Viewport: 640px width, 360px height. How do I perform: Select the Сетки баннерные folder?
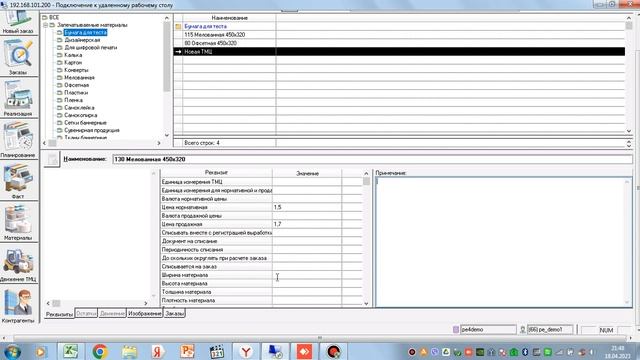click(x=85, y=122)
